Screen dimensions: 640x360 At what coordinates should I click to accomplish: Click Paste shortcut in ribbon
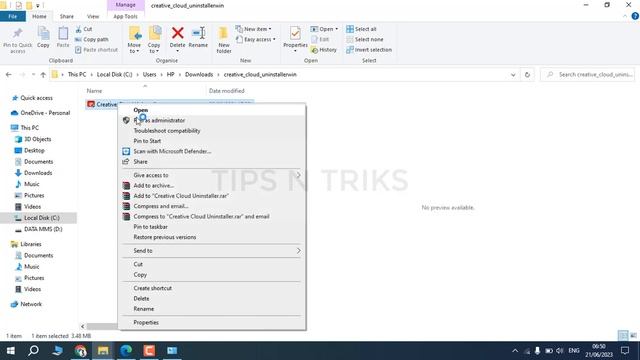[96, 50]
